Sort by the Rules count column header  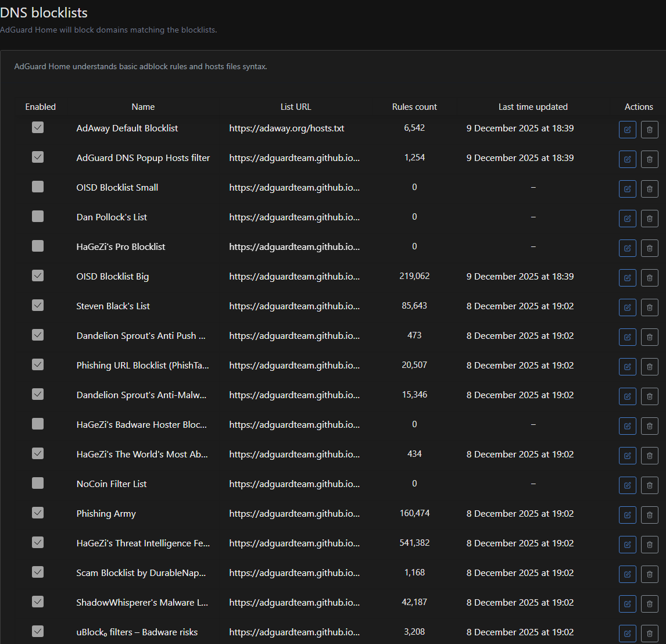414,107
